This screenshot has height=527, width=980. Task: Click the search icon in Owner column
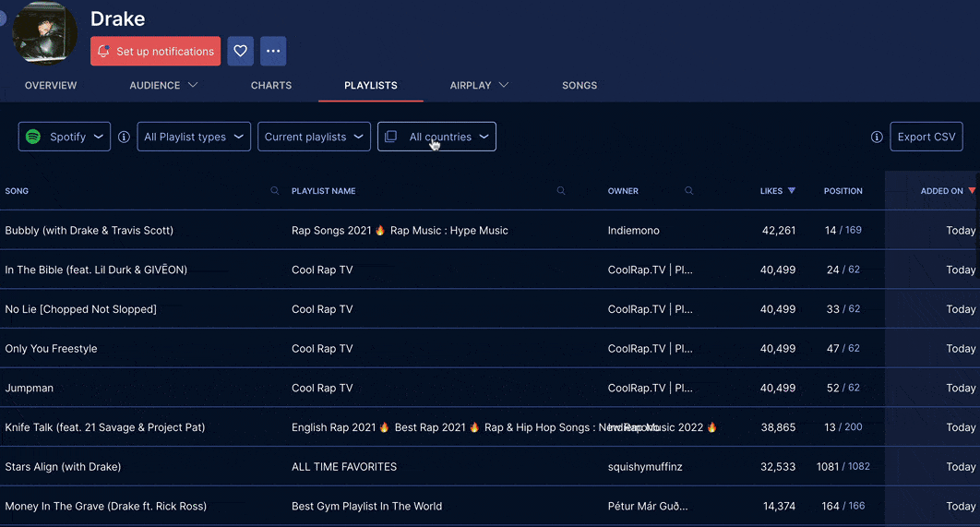688,191
